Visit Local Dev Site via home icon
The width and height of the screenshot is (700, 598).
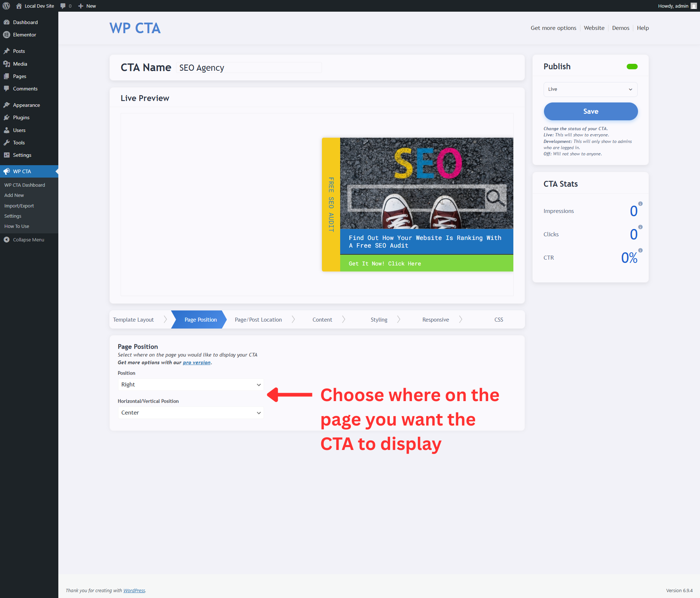tap(19, 6)
